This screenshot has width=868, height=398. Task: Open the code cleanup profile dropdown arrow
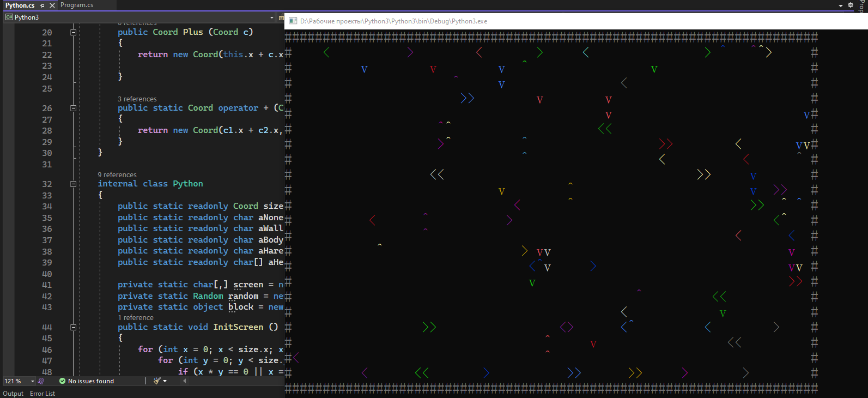tap(165, 381)
